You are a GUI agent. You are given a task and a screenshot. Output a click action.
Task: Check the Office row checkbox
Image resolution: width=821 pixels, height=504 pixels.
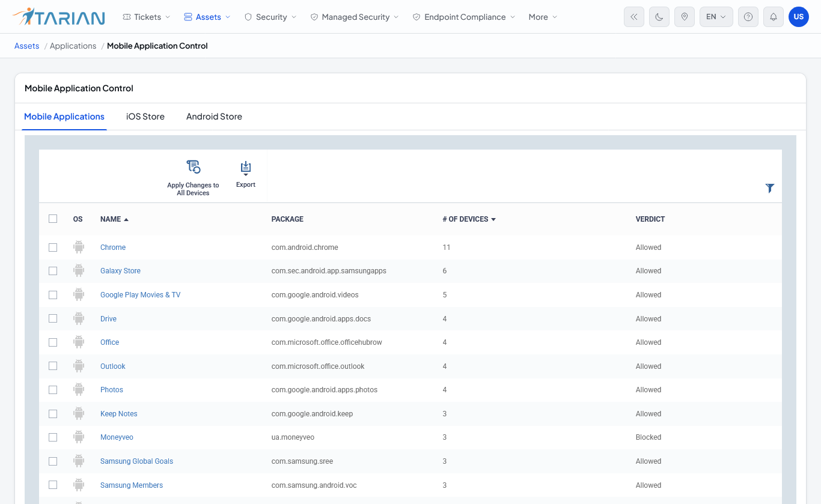pos(53,342)
